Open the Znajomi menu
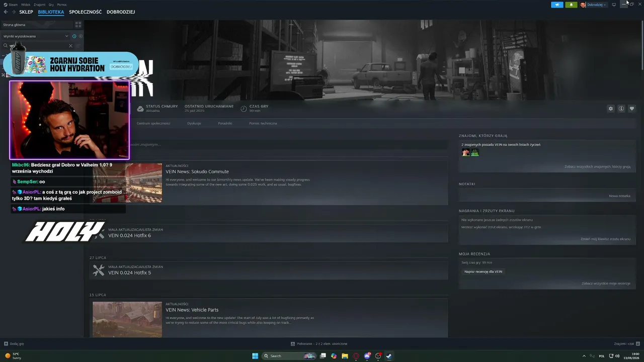 coord(39,5)
